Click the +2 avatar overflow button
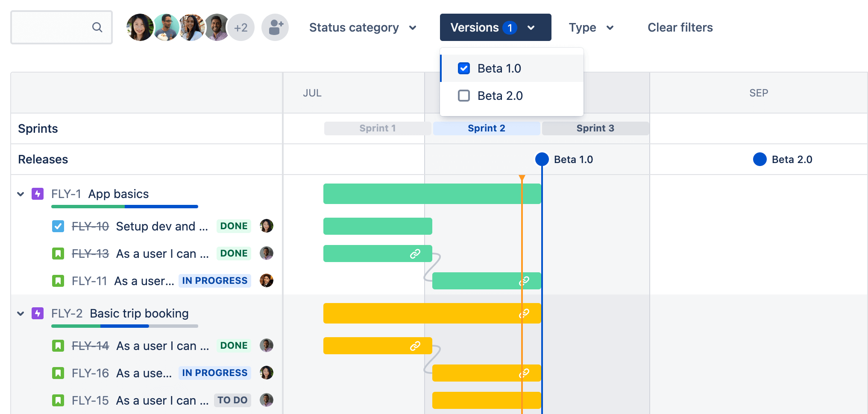The width and height of the screenshot is (868, 414). (x=241, y=27)
